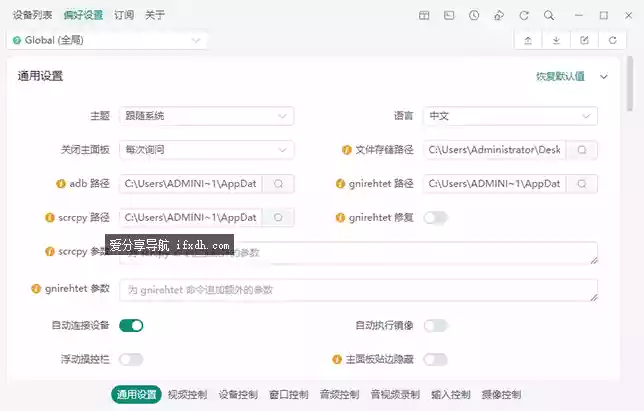Select the 偏好设置 tab
The image size is (644, 411).
pos(83,15)
